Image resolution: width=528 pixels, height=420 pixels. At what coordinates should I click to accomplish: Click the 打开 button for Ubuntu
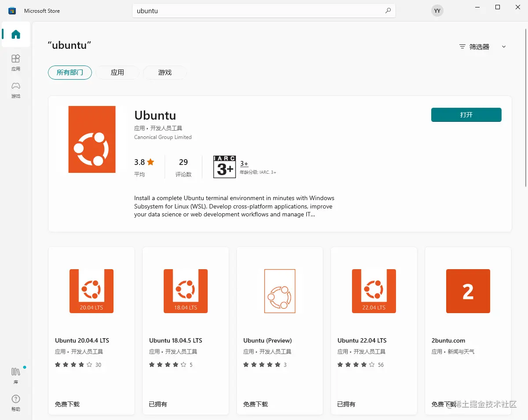point(466,115)
